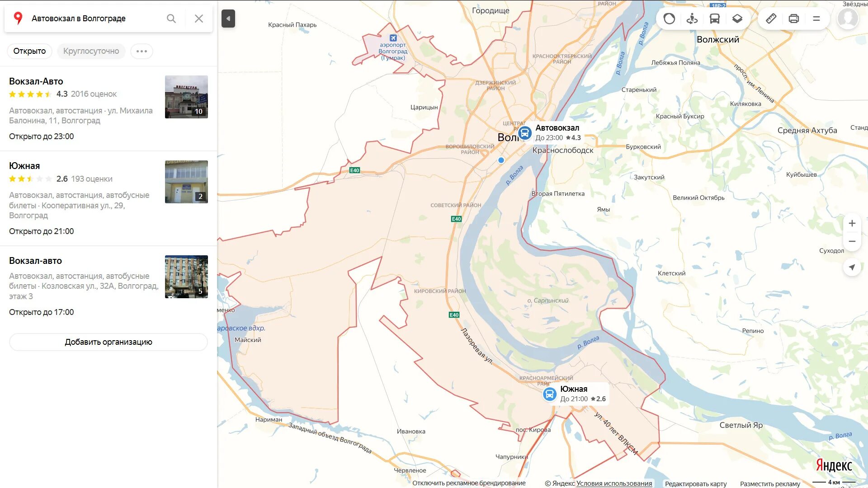The height and width of the screenshot is (488, 868).
Task: Click the print map icon
Action: pos(794,19)
